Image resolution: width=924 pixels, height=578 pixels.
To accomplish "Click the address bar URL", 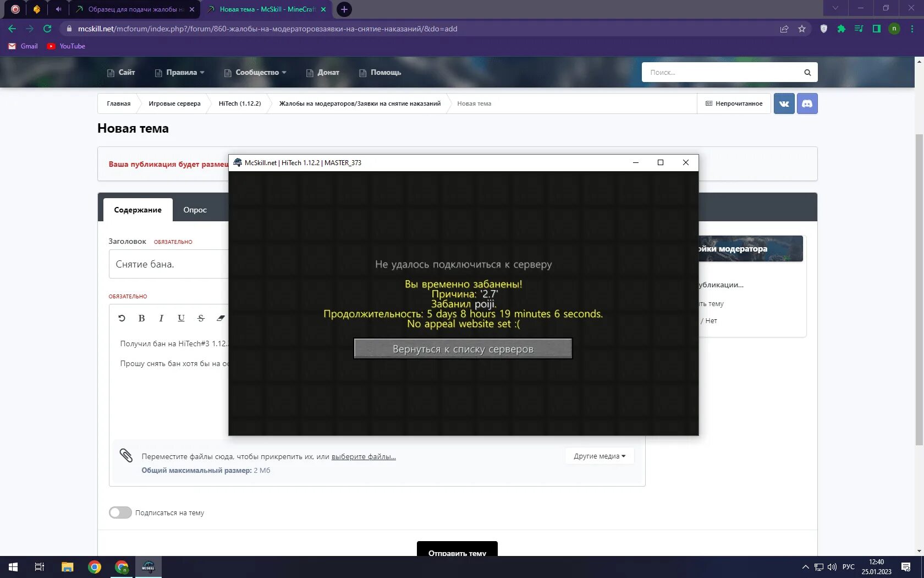I will point(267,29).
